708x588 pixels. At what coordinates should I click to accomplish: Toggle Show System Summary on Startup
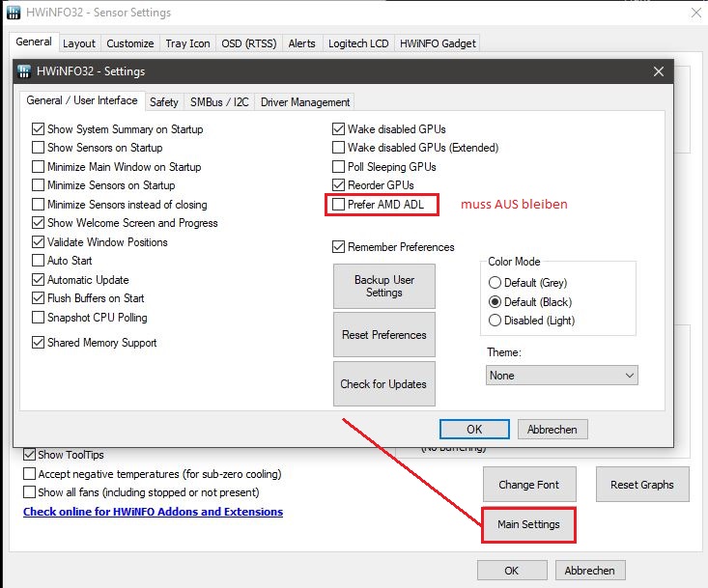tap(38, 129)
